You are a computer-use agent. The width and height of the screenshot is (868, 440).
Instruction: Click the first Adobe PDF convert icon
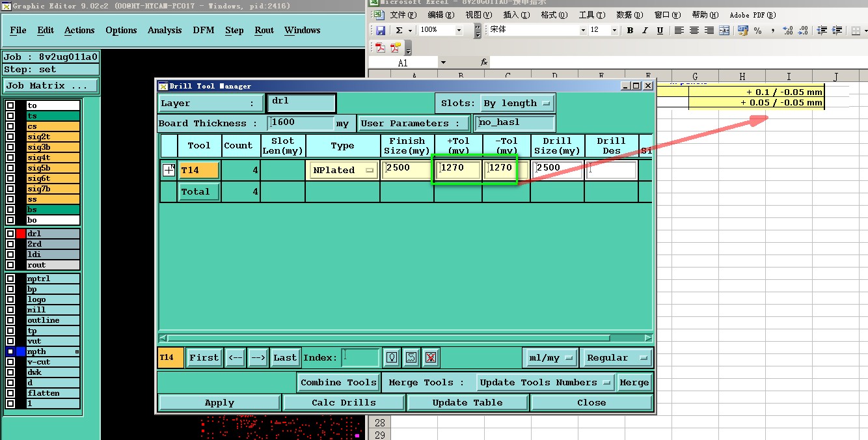click(380, 48)
